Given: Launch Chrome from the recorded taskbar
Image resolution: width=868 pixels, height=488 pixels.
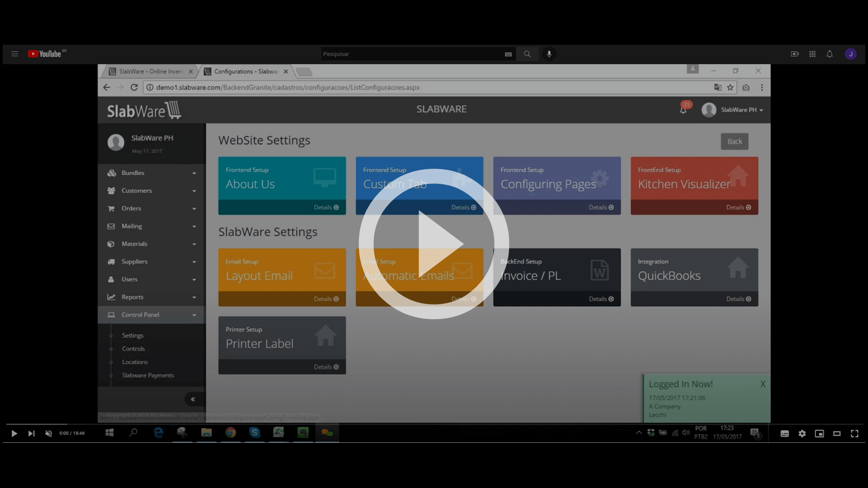Looking at the screenshot, I should tap(231, 433).
